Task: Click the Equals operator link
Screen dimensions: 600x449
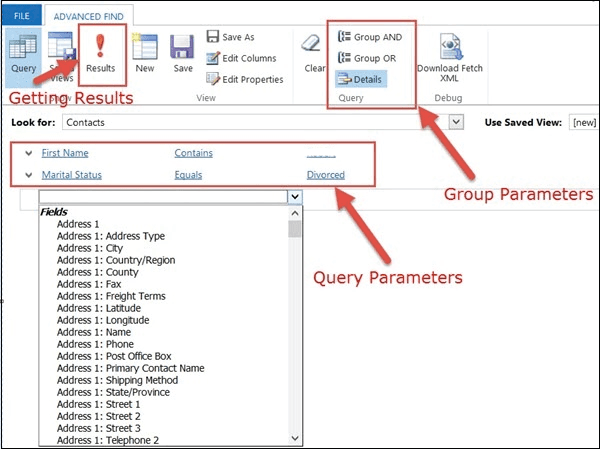Action: pos(188,175)
